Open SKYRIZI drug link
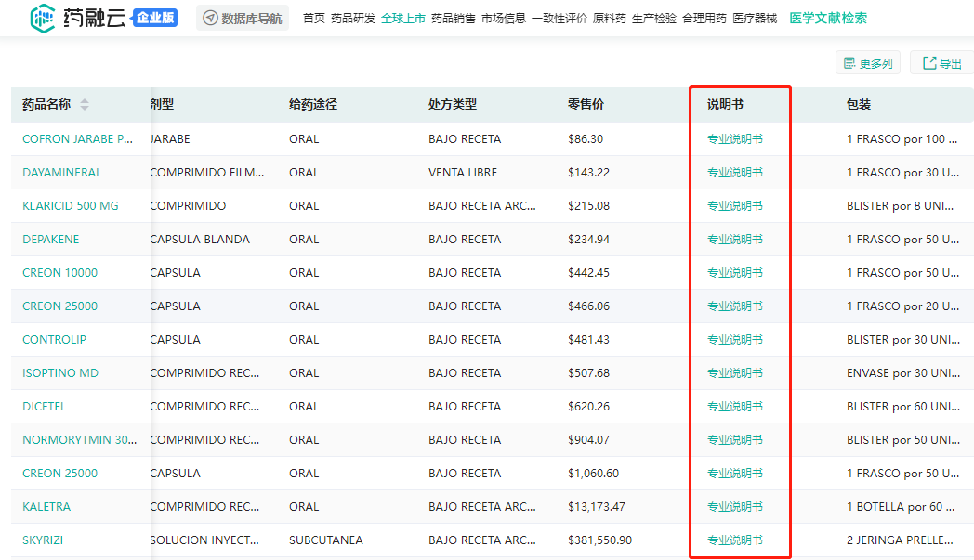974x560 pixels. pyautogui.click(x=43, y=540)
